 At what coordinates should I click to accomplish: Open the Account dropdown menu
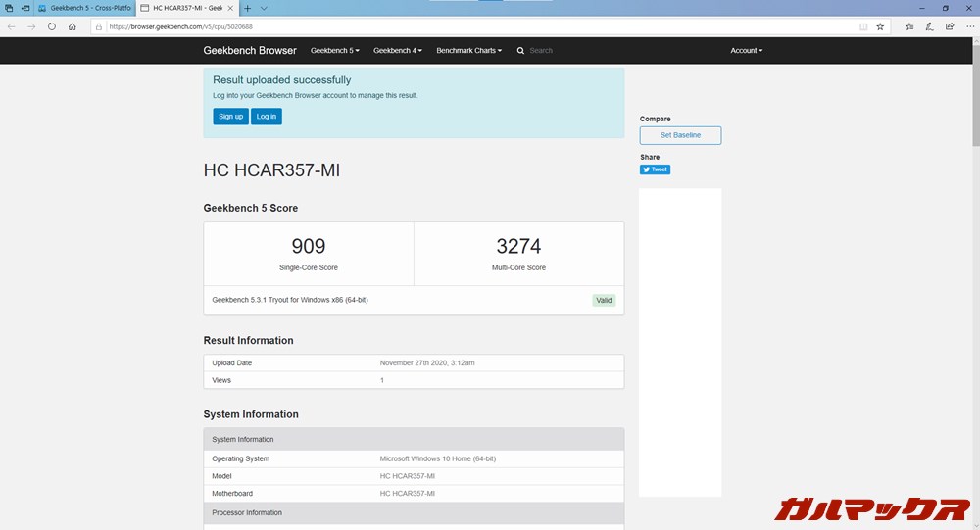[746, 50]
